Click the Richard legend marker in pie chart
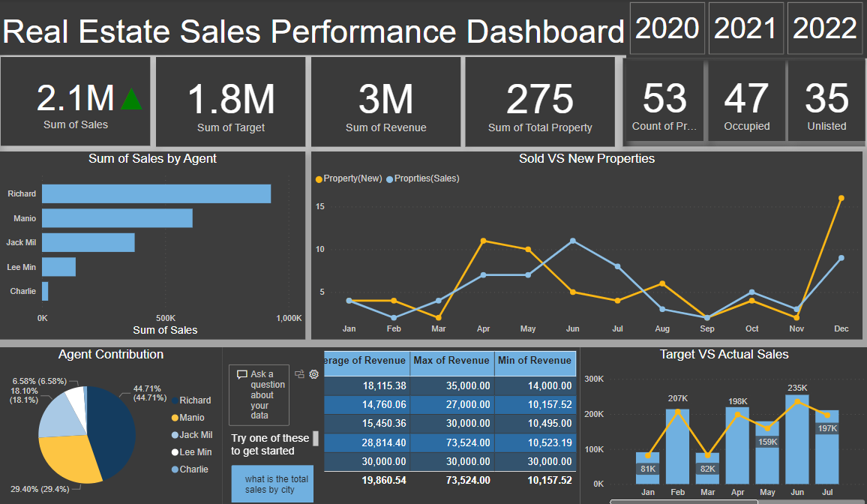 [175, 400]
